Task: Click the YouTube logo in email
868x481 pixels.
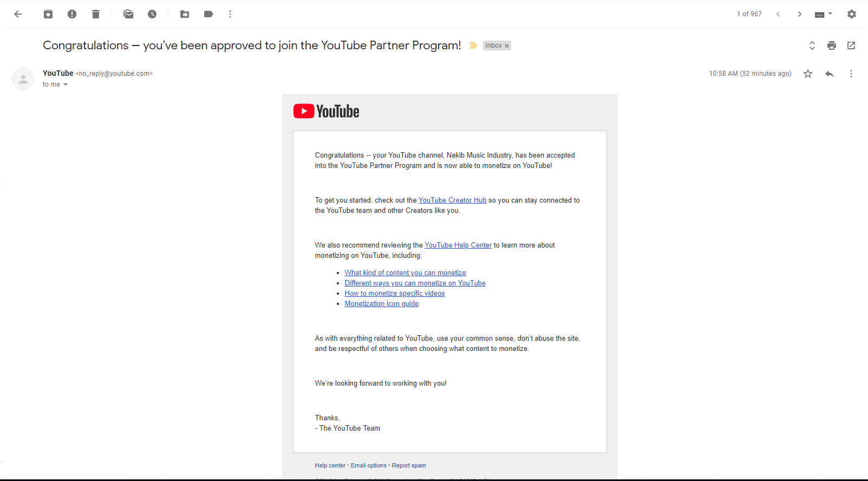Action: [x=327, y=111]
